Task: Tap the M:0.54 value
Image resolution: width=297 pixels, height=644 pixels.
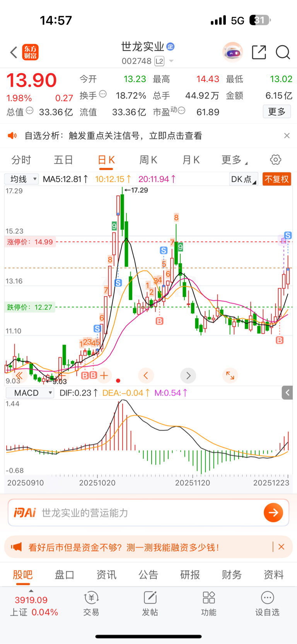Action: click(171, 393)
